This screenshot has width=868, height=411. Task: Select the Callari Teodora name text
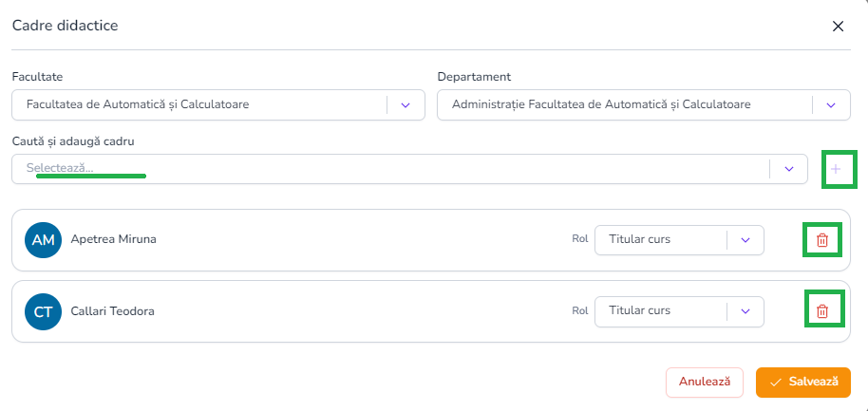pos(113,310)
